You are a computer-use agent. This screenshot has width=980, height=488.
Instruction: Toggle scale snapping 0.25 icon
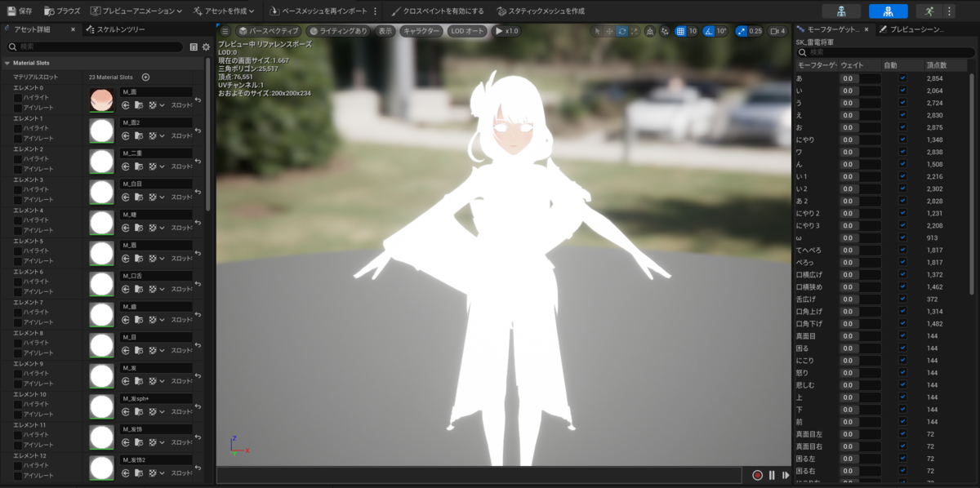coord(742,31)
